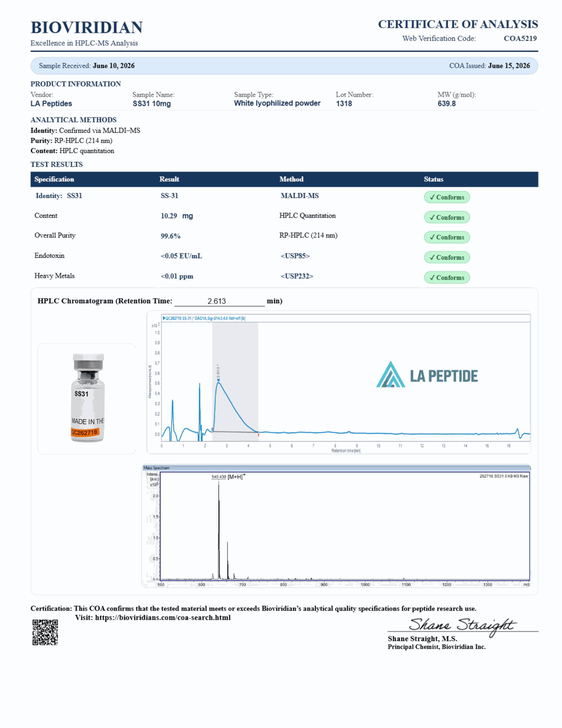Click the LA Peptide triangle logo
Viewport: 562px width, 728px height.
point(390,374)
